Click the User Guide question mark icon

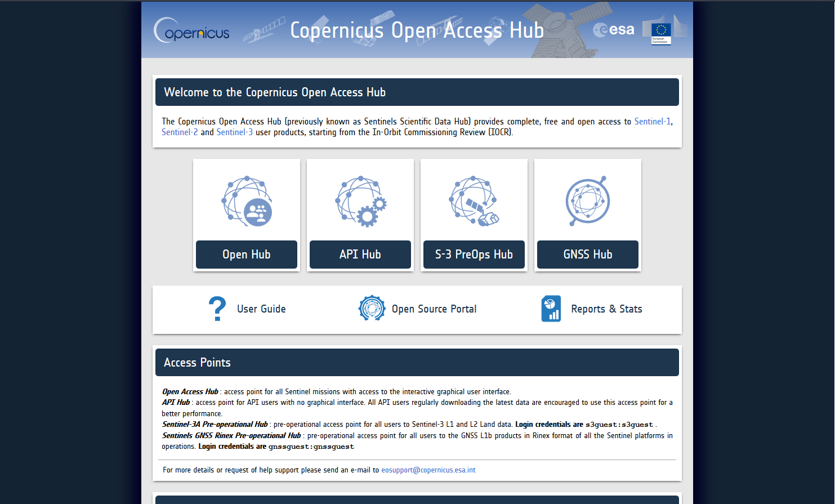217,309
